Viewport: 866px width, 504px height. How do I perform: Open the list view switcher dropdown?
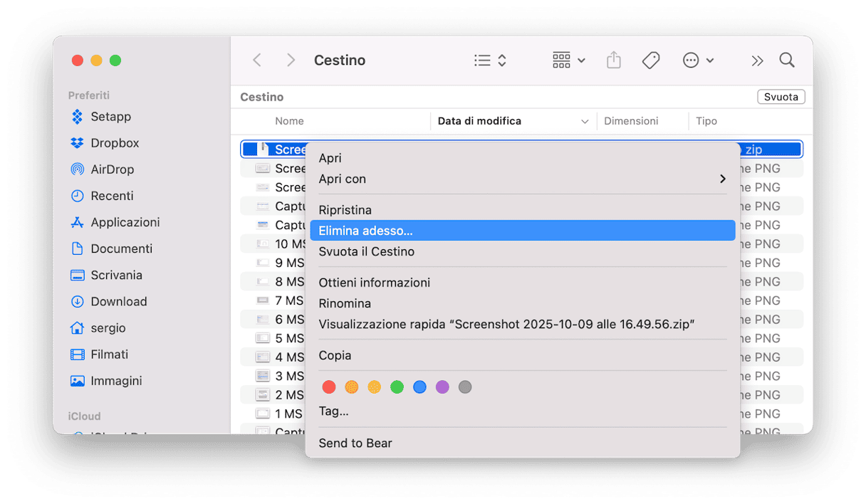pyautogui.click(x=490, y=61)
